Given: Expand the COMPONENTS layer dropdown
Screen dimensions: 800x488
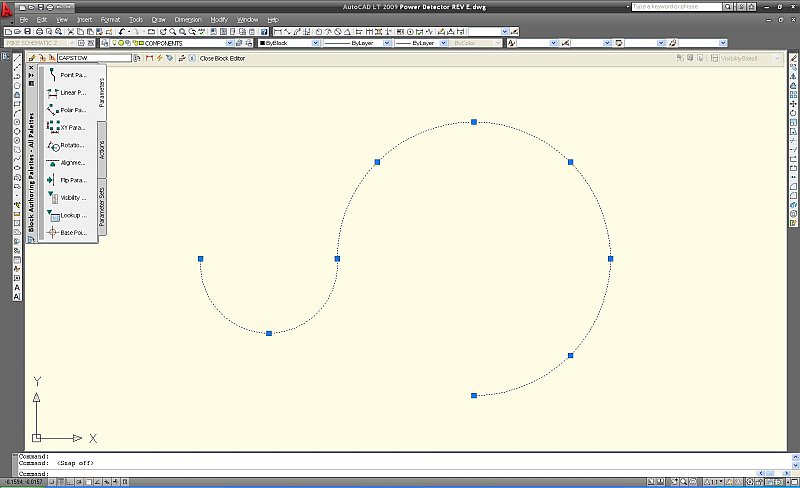Looking at the screenshot, I should coord(229,43).
